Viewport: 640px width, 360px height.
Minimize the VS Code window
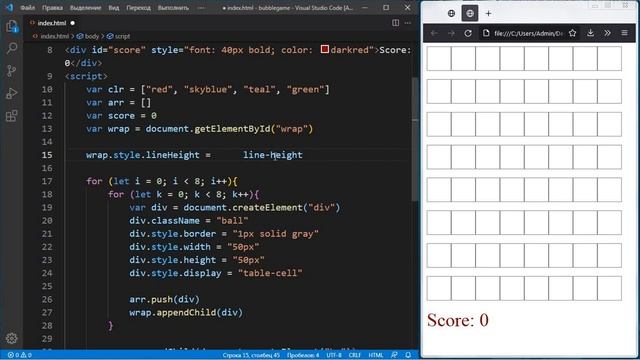pyautogui.click(x=364, y=7)
